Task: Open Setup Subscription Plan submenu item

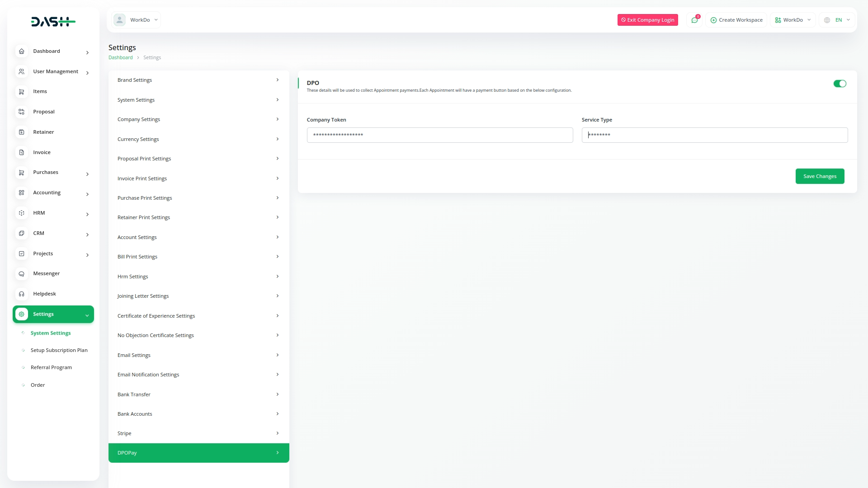Action: point(59,350)
